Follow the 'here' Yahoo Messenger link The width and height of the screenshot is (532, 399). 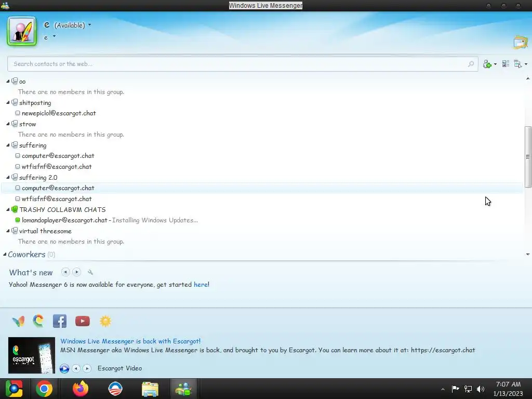coord(201,285)
